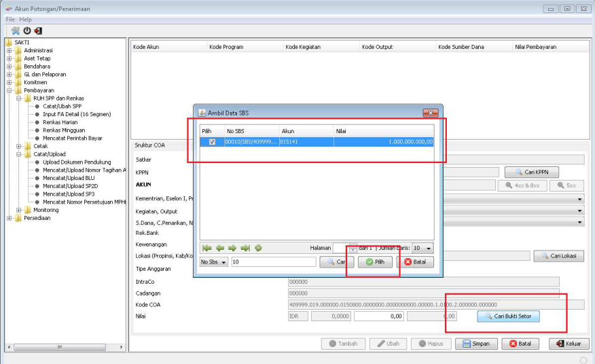The image size is (595, 364).
Task: Refresh the SBS data list
Action: coord(258,249)
